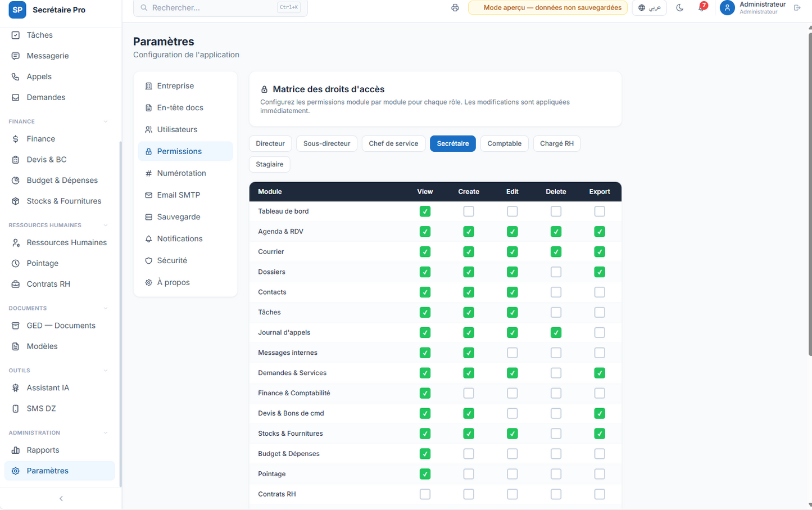Collapse the ADMINISTRATION sidebar section
This screenshot has width=812, height=510.
point(106,433)
